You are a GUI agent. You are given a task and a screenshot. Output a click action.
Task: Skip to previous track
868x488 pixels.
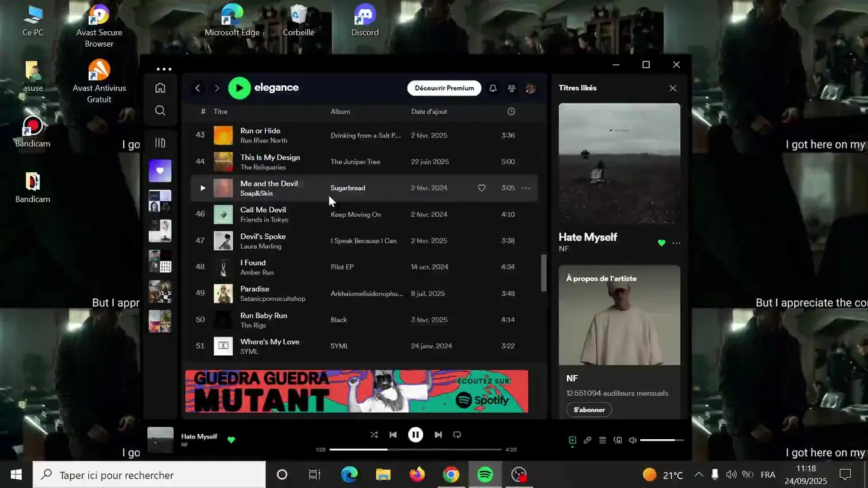[x=393, y=434]
